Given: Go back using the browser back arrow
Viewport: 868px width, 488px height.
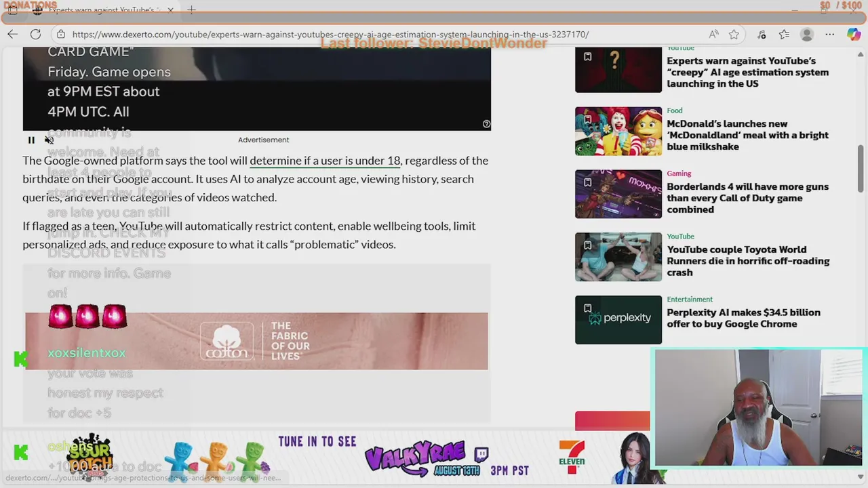Looking at the screenshot, I should [13, 34].
